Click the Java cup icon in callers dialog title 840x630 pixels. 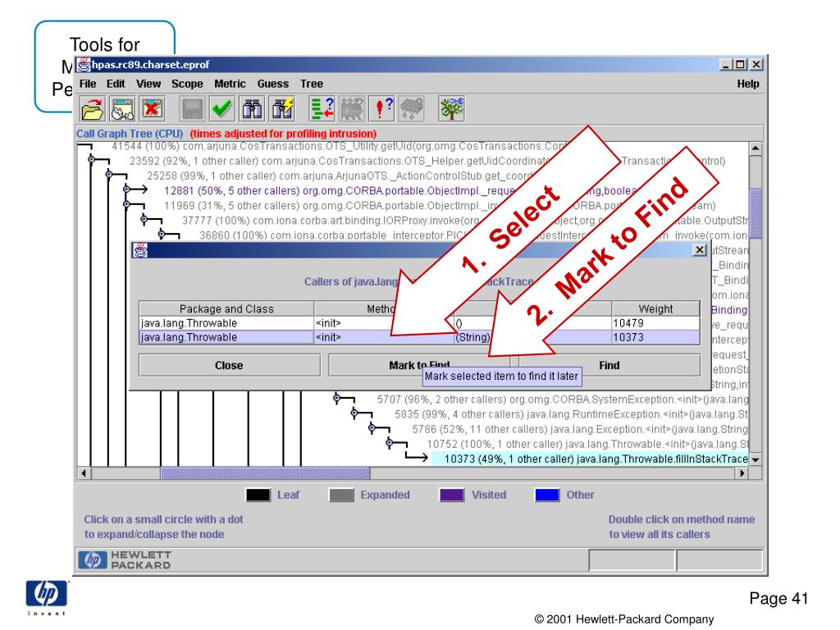[x=139, y=250]
